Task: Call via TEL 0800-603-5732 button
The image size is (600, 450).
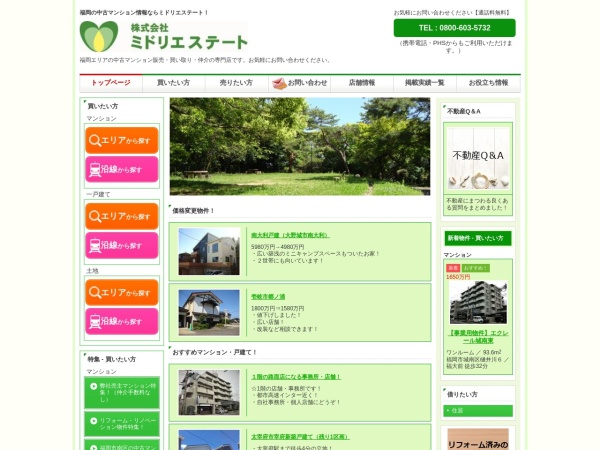Action: [454, 28]
